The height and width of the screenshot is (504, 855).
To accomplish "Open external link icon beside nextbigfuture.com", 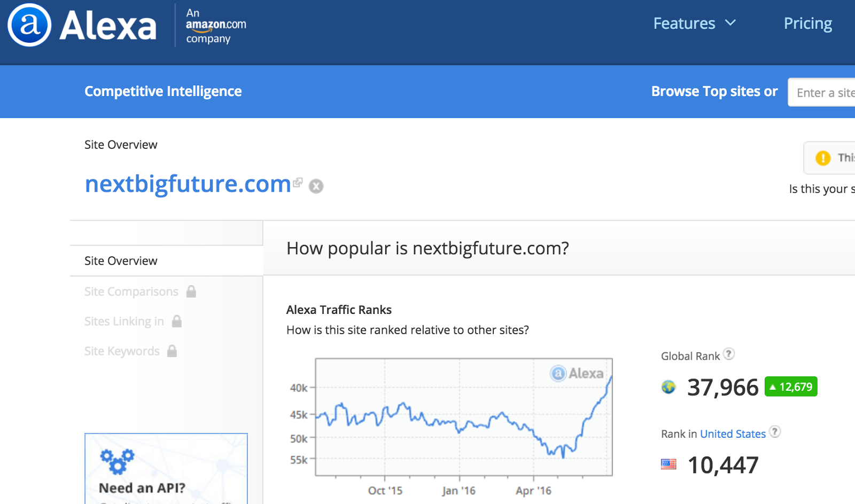I will (298, 183).
